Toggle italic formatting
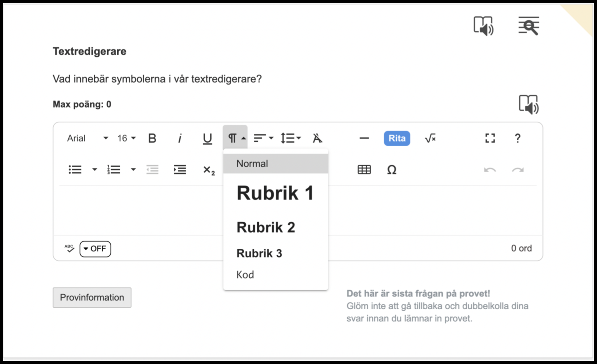Viewport: 597px width, 364px height. [180, 138]
